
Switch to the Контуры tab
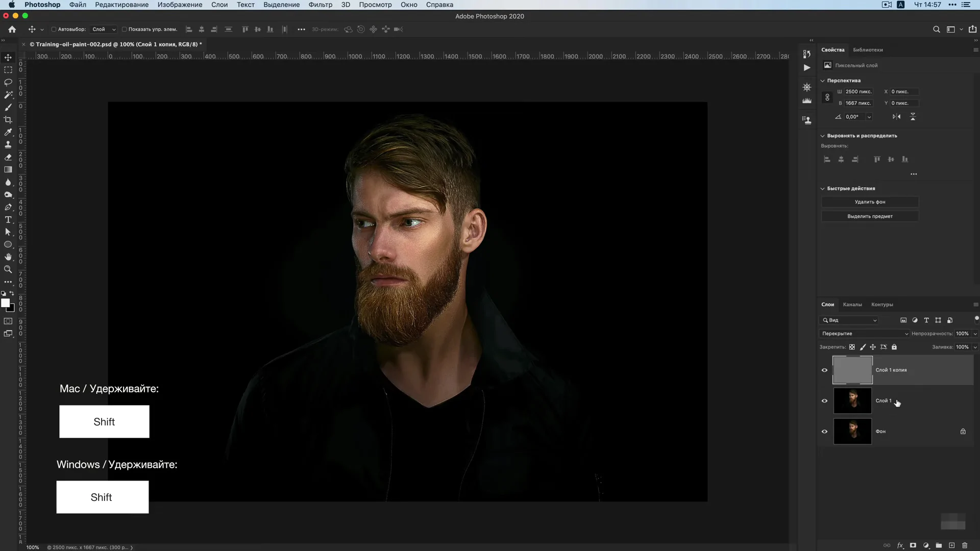[882, 305]
